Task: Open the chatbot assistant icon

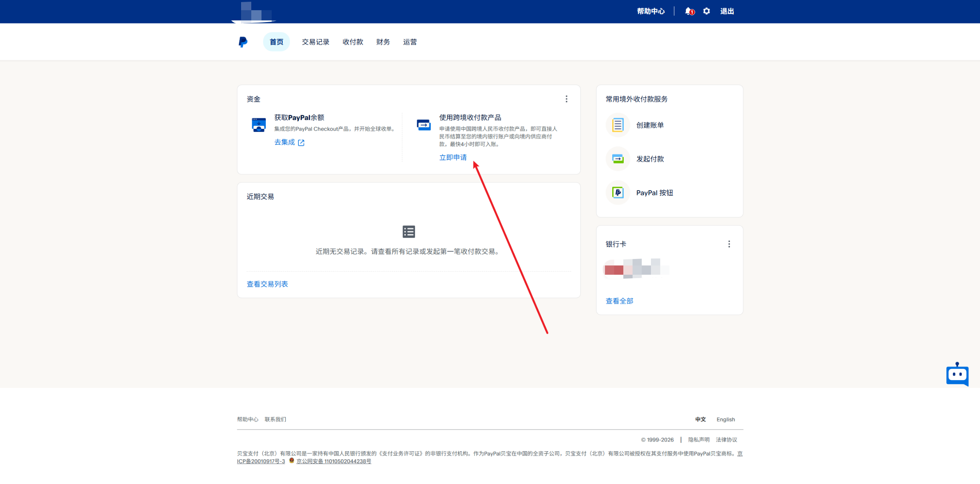Action: pyautogui.click(x=957, y=375)
